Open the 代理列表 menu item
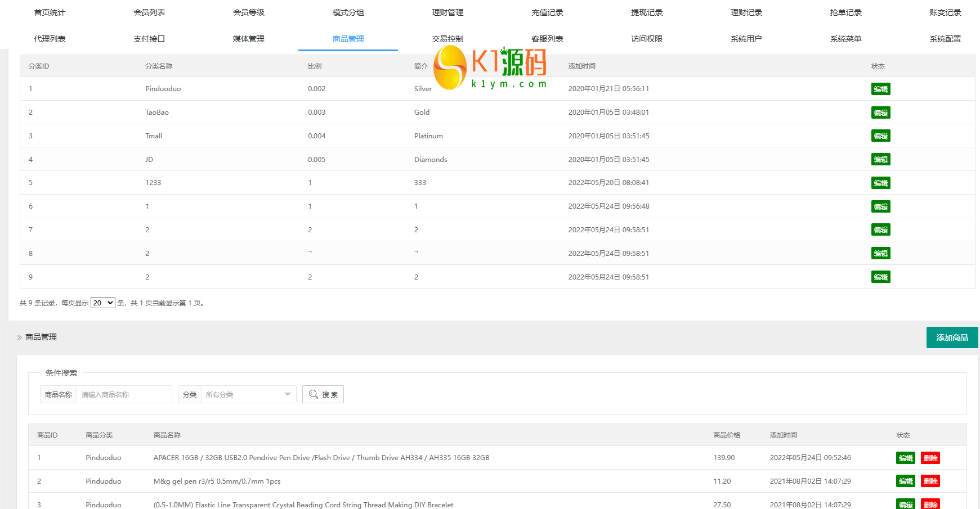This screenshot has width=980, height=509. (x=50, y=39)
